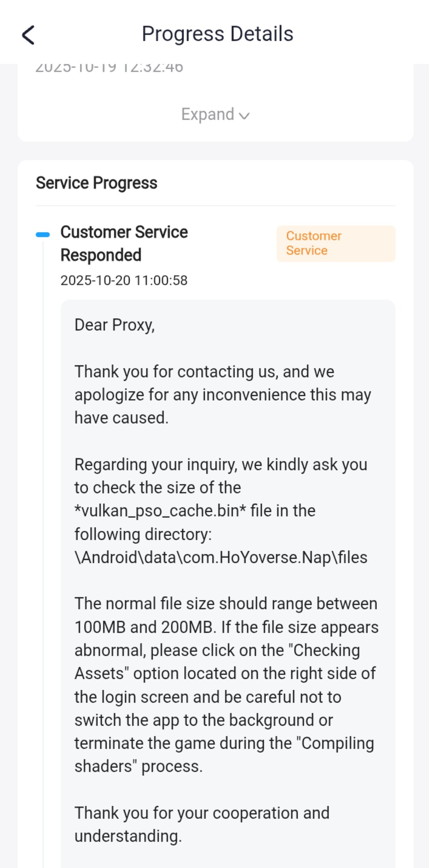Click the Customer Service Responded heading
The width and height of the screenshot is (429, 868).
[124, 243]
